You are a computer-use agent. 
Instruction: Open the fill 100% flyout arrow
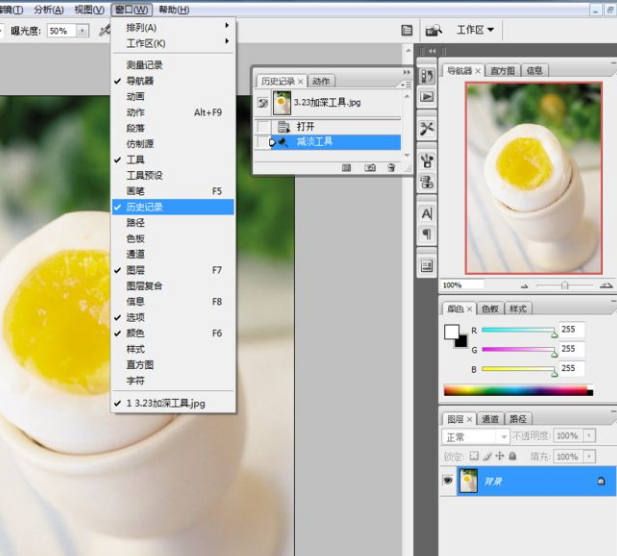(x=589, y=456)
